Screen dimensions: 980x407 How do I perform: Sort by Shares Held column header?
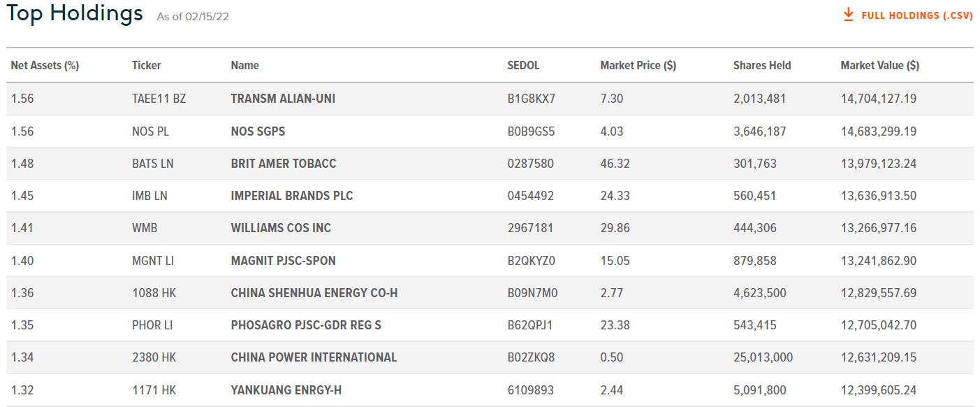[x=761, y=65]
